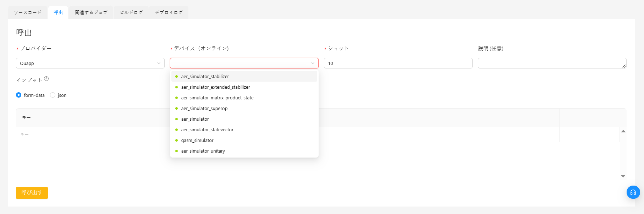Viewport: 644px width, 214px height.
Task: Select qasm_simulator from device list
Action: click(197, 140)
